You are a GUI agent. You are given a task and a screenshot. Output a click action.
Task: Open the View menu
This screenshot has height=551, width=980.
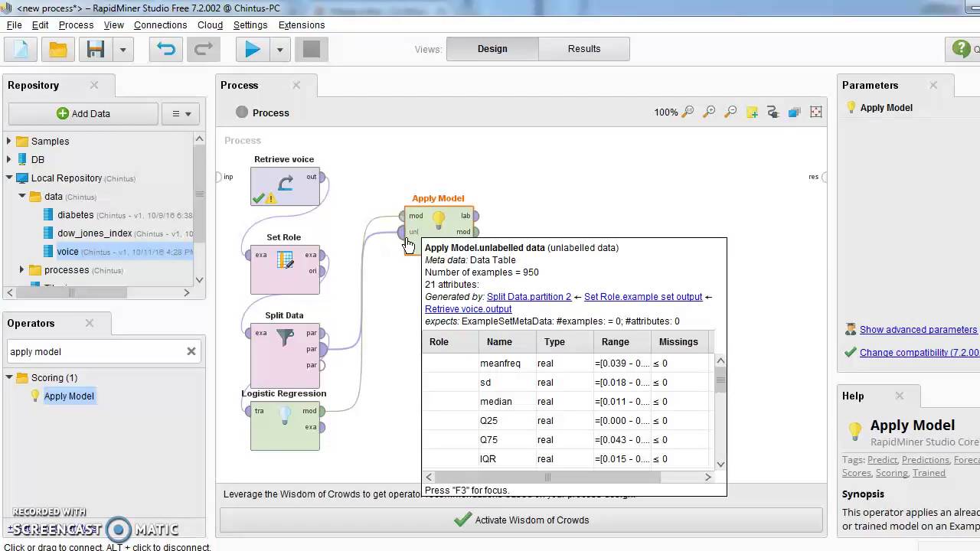click(114, 24)
